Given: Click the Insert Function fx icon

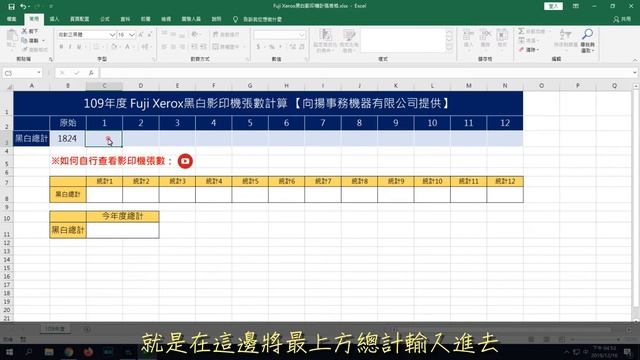Looking at the screenshot, I should (91, 73).
